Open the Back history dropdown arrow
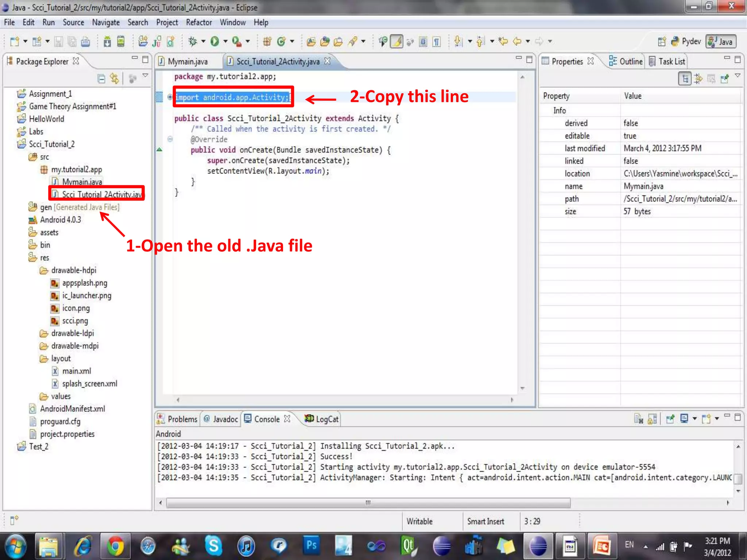The image size is (747, 560). [528, 42]
